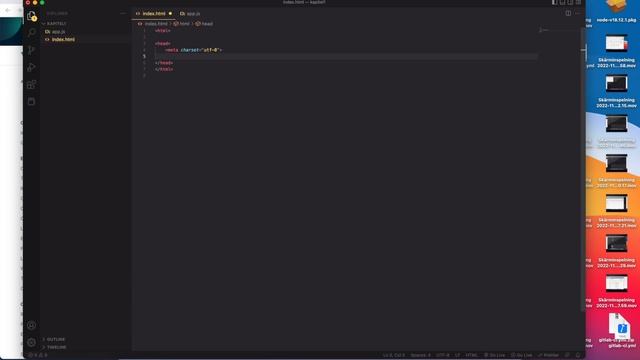Screen dimensions: 640x360
Task: Select Skärminspelning file ending 58.mov on desktop
Action: (616, 51)
